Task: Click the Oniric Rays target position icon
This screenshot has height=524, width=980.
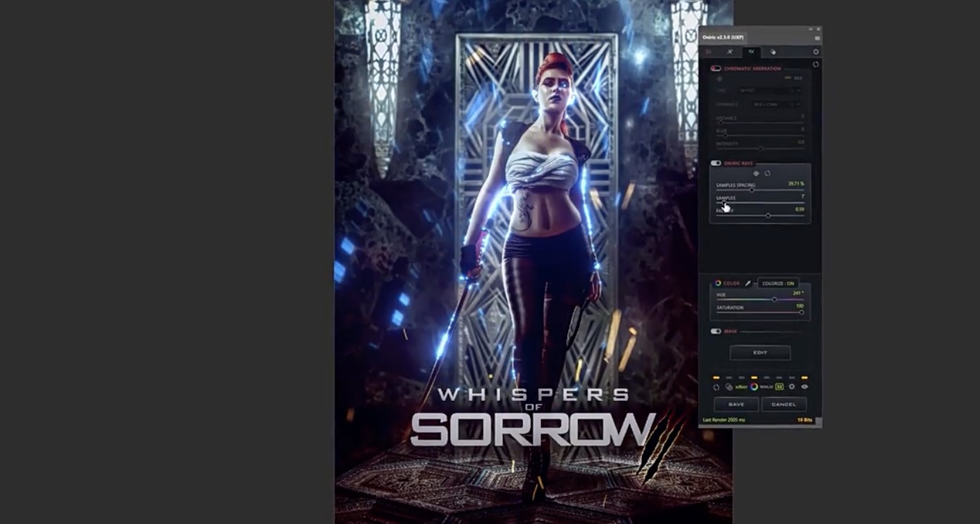Action: (756, 173)
